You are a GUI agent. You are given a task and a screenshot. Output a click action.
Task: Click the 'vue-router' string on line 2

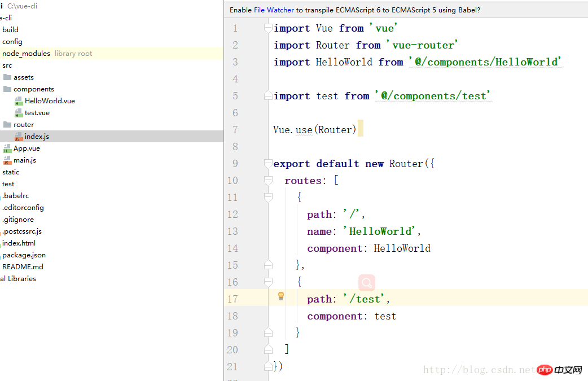(422, 45)
